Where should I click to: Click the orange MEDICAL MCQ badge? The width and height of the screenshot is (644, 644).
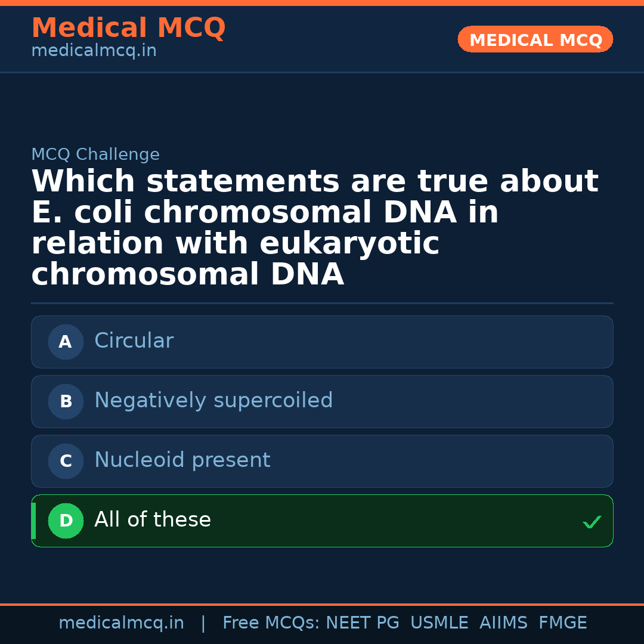click(x=535, y=40)
